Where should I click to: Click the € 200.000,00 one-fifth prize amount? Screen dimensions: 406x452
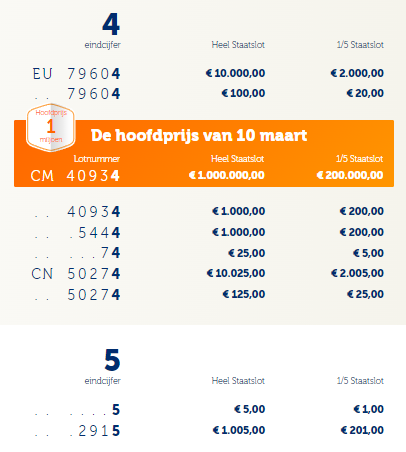[x=350, y=175]
